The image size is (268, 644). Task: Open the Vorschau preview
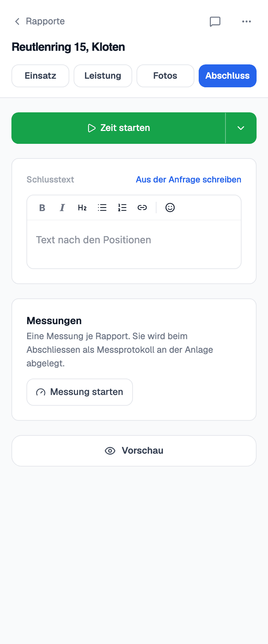134,451
